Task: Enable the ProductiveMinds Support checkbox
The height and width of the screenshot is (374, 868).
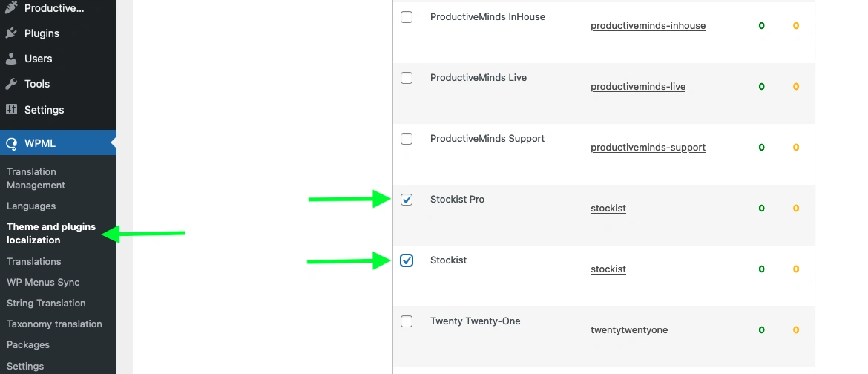Action: (407, 139)
